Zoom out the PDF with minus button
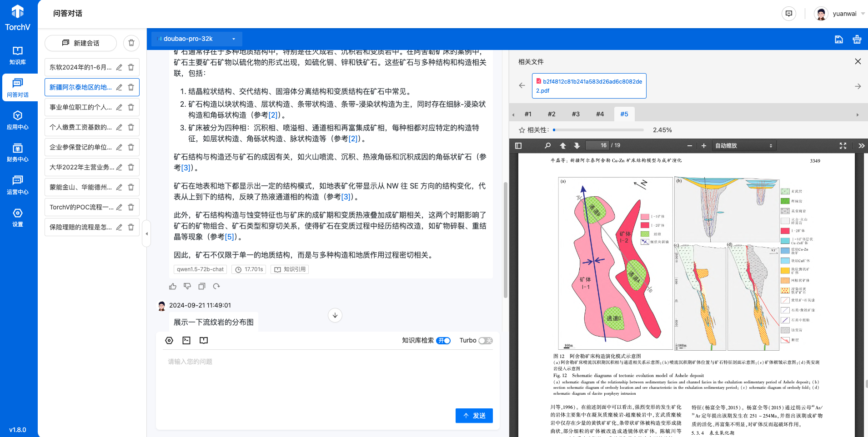 click(689, 146)
